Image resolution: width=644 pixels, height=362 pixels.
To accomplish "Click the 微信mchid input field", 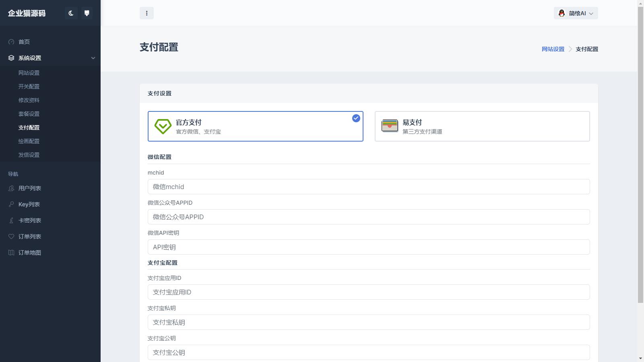I will click(368, 187).
